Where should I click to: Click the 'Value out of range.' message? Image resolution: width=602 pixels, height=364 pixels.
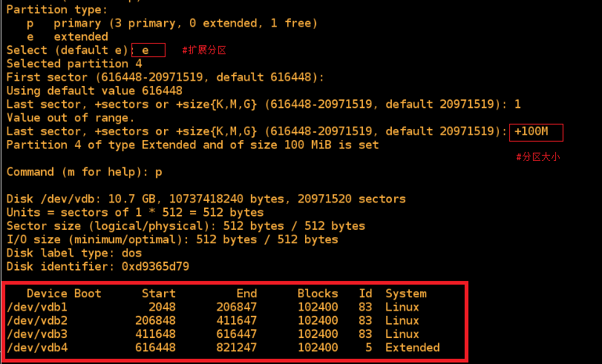[x=71, y=118]
